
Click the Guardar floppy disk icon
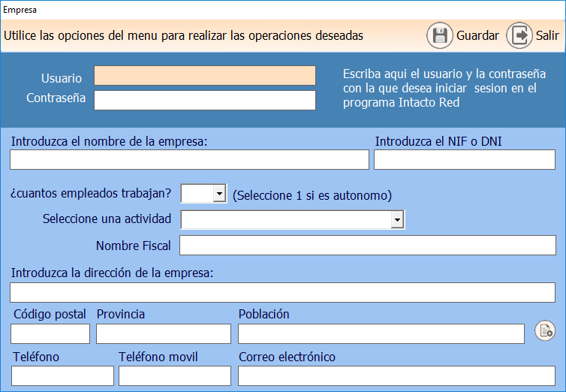point(440,35)
